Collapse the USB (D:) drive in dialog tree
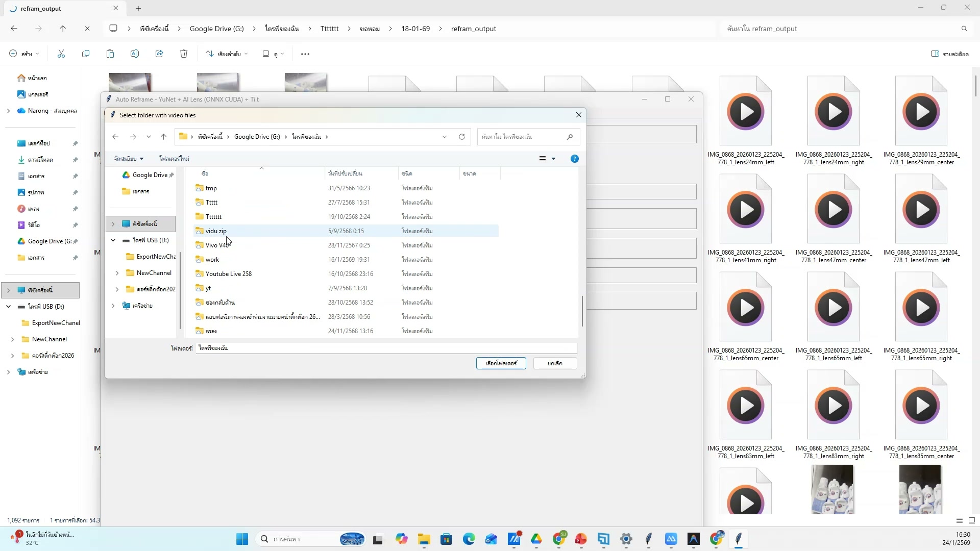 pyautogui.click(x=113, y=240)
